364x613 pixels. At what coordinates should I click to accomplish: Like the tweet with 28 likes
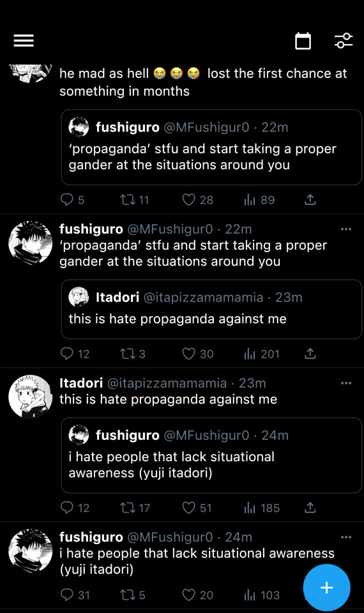(188, 200)
